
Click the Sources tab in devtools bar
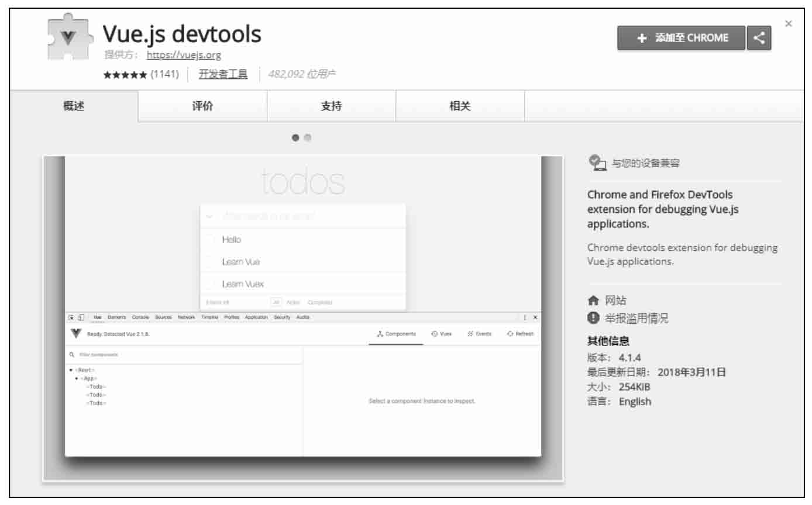[x=163, y=317]
